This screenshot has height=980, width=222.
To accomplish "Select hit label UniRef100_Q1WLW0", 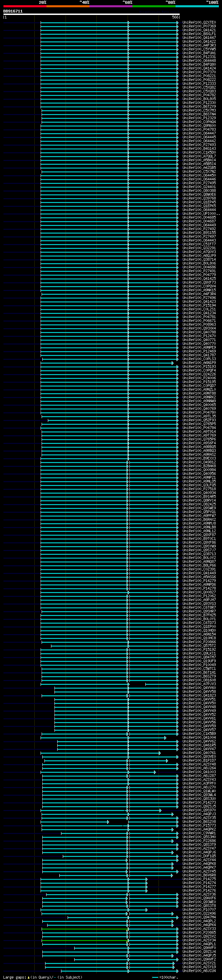I will [199, 791].
